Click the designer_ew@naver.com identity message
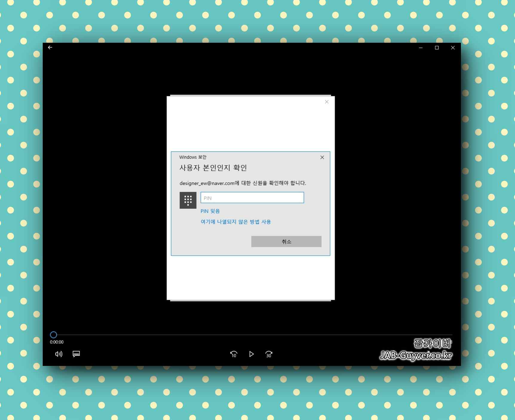This screenshot has height=420, width=515. point(243,183)
